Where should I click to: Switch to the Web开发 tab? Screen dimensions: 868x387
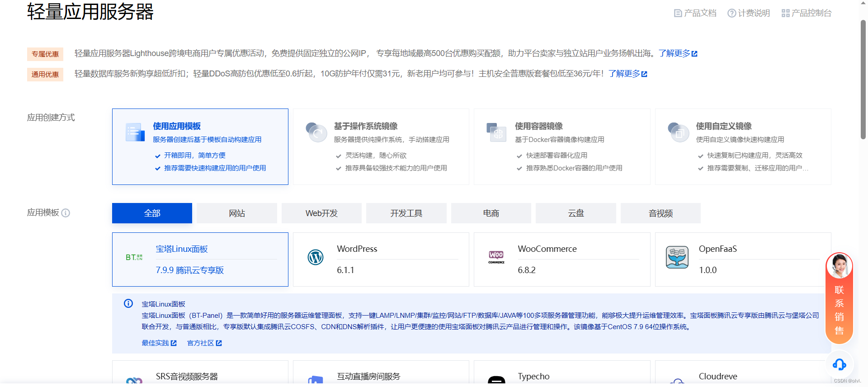point(321,213)
